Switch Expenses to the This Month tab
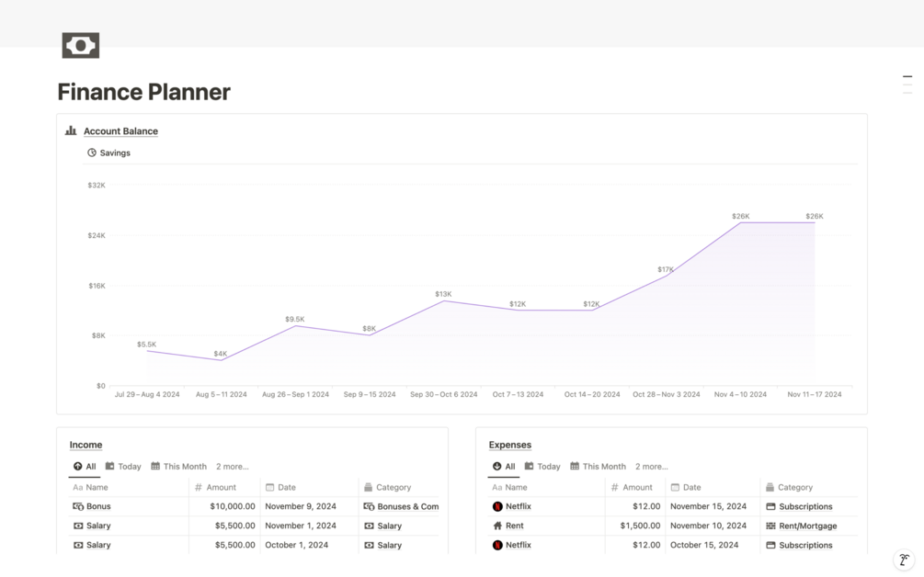Viewport: 924px width, 577px height. [599, 467]
